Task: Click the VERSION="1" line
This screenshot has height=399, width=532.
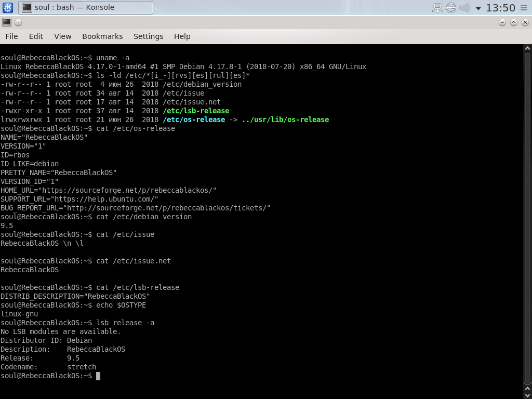Action: [x=23, y=146]
